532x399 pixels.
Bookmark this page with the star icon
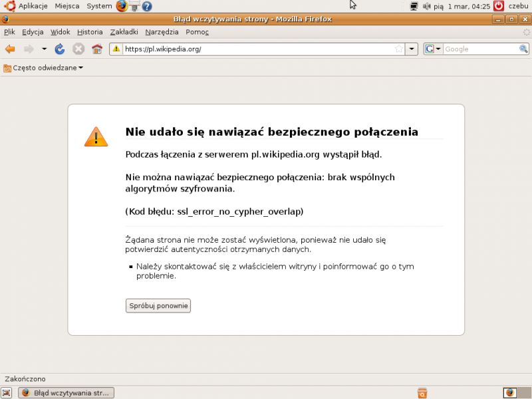click(399, 49)
